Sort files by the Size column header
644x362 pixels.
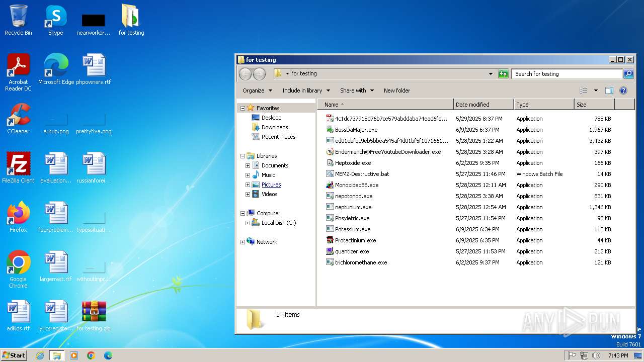(x=594, y=105)
